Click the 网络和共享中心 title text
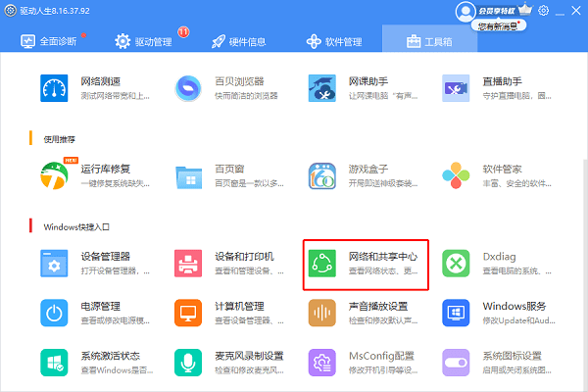This screenshot has width=588, height=392. tap(383, 257)
